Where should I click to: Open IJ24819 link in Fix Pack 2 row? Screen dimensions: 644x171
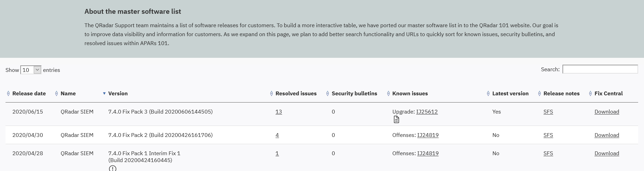[428, 135]
